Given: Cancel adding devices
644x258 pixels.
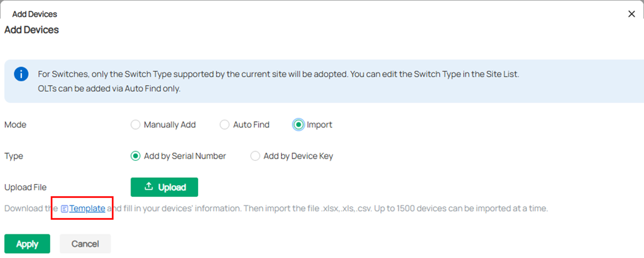Looking at the screenshot, I should click(x=85, y=244).
